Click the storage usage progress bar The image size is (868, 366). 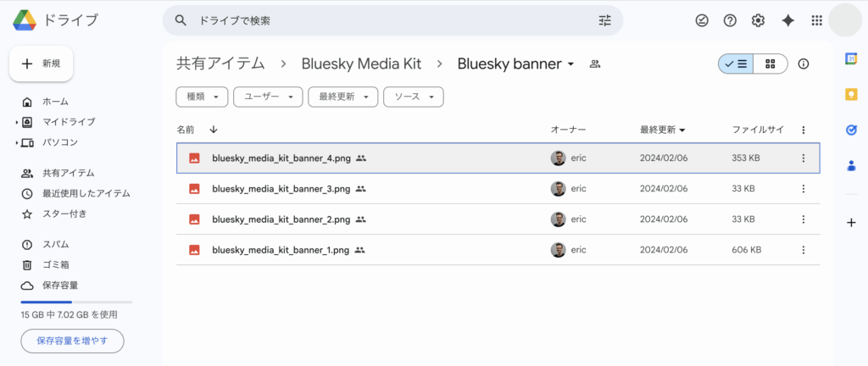[x=76, y=302]
